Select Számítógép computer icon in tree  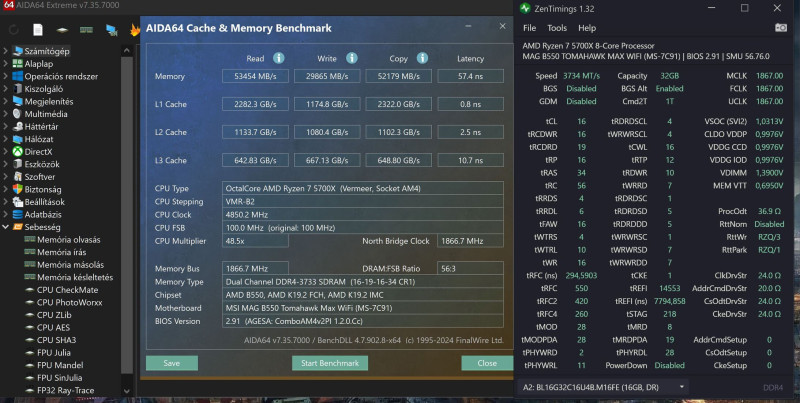pyautogui.click(x=18, y=51)
